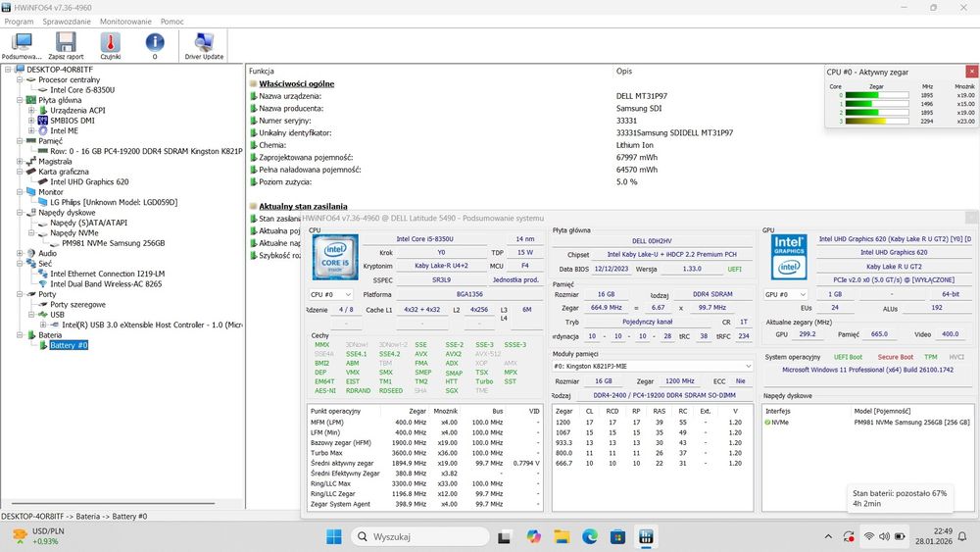This screenshot has width=980, height=552.
Task: Expand the Magistrala tree node
Action: (x=20, y=162)
